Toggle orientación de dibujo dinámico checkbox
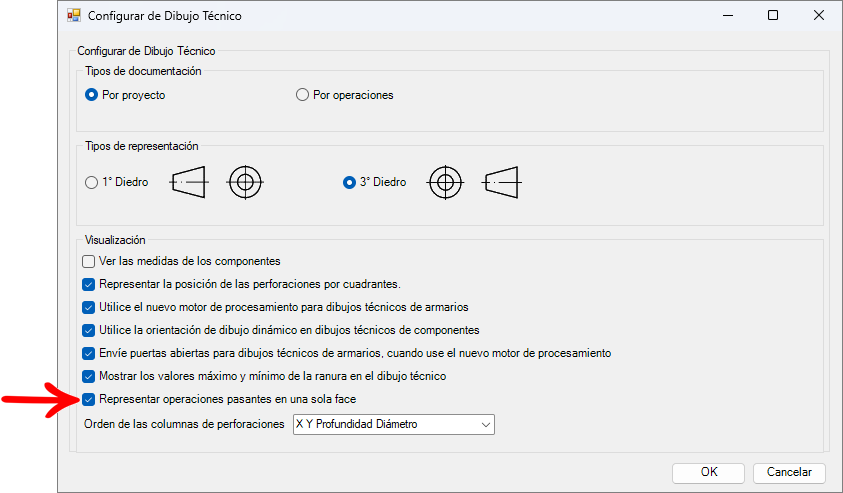The width and height of the screenshot is (843, 493). tap(89, 330)
